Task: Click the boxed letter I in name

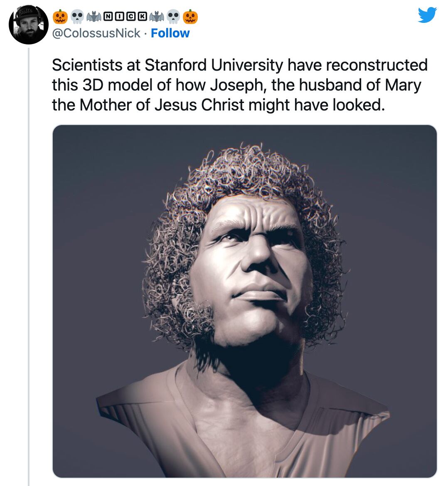Action: point(119,17)
